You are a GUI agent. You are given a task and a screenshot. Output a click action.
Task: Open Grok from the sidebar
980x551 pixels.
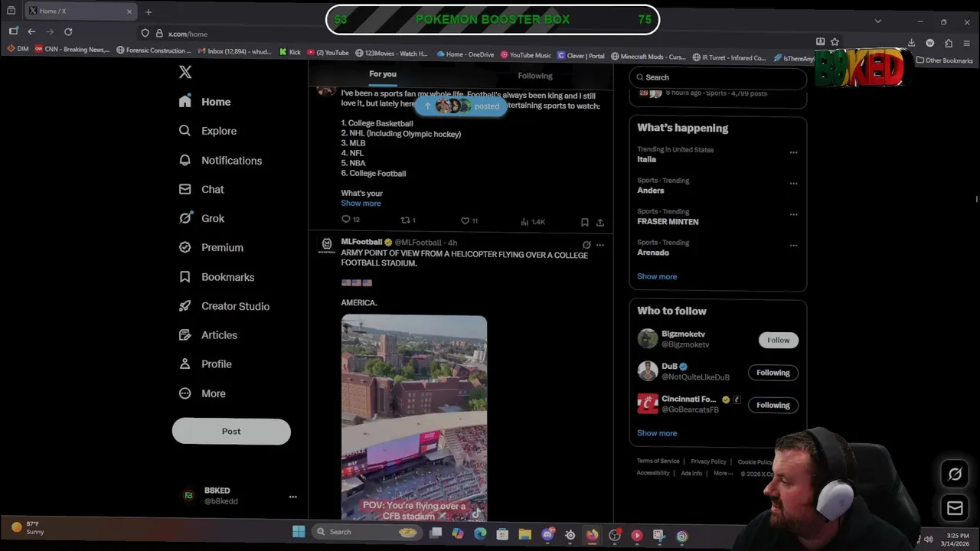[x=201, y=218]
